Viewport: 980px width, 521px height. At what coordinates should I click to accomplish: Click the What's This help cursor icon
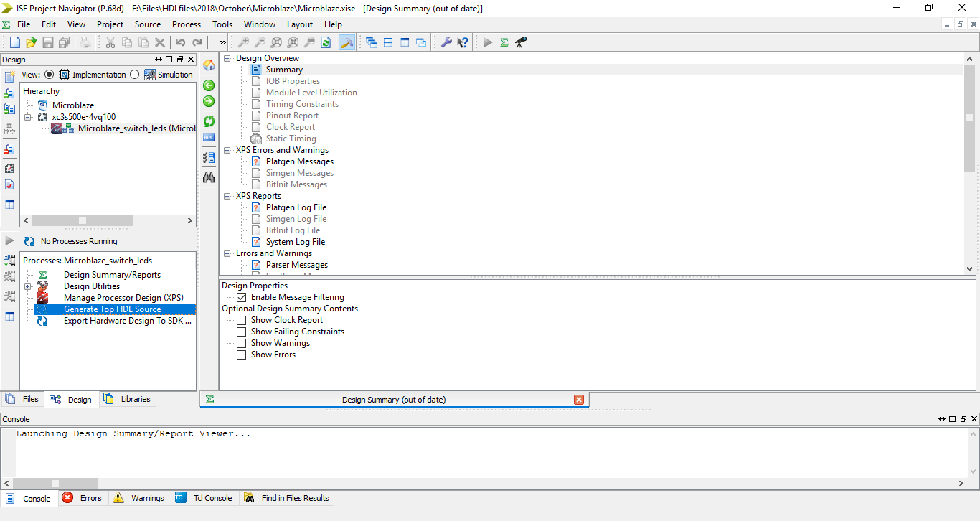point(463,42)
